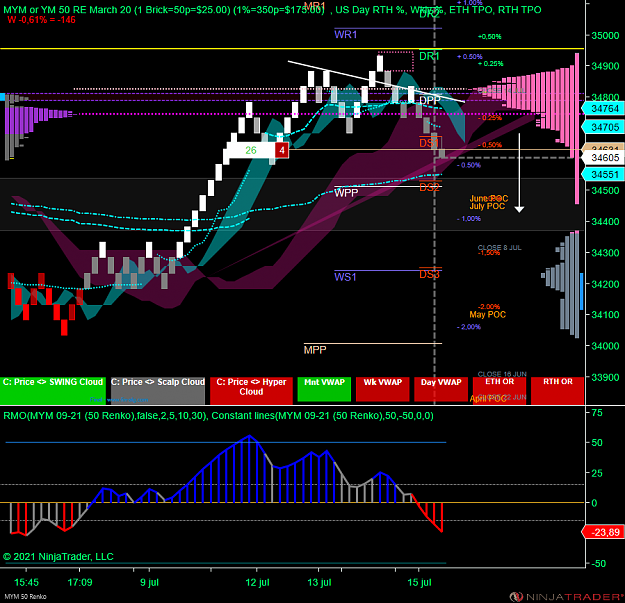Select the white descending trendline on chart

tap(376, 82)
